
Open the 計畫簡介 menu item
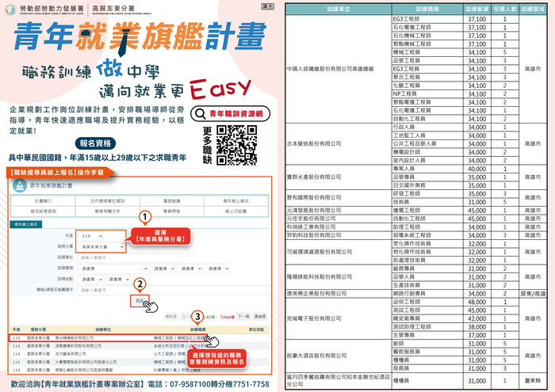pos(43,201)
